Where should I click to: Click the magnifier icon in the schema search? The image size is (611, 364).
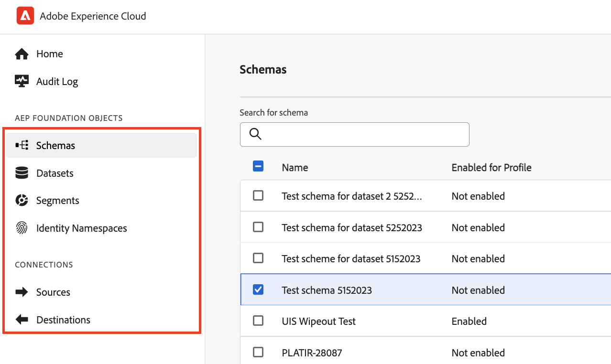[x=255, y=134]
